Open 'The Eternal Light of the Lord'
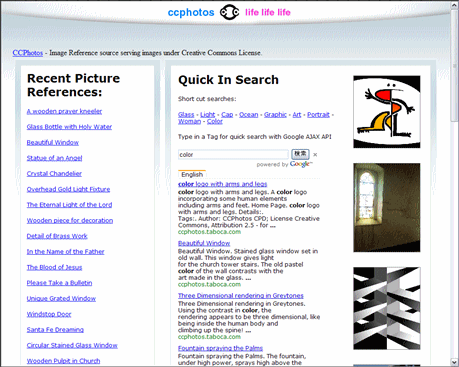 69,205
